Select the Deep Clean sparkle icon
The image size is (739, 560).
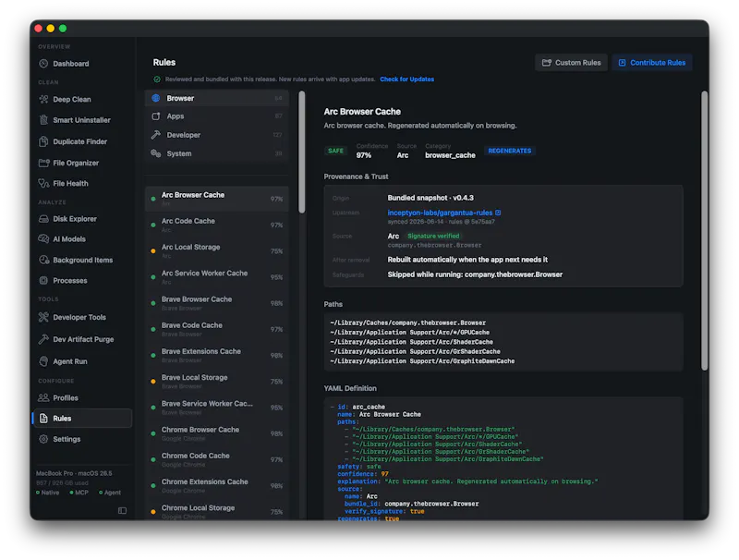(43, 99)
